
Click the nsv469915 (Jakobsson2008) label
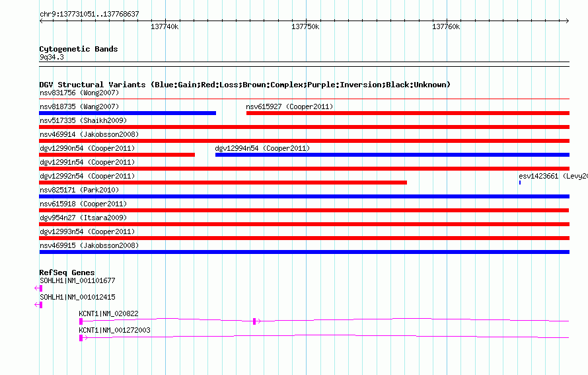click(89, 245)
